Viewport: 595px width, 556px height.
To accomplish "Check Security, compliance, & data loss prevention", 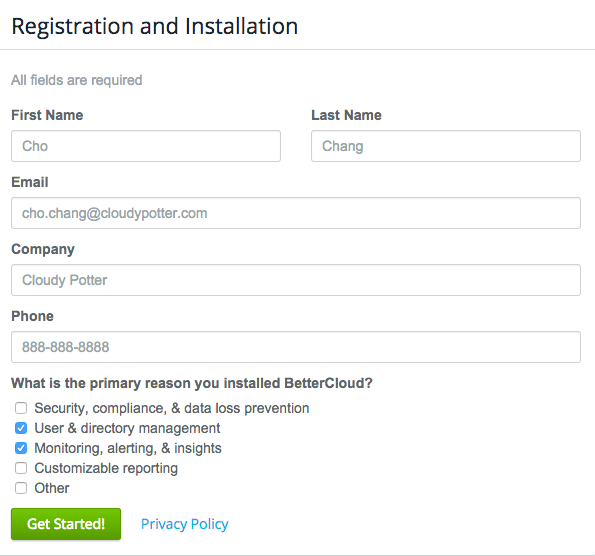I will point(21,408).
